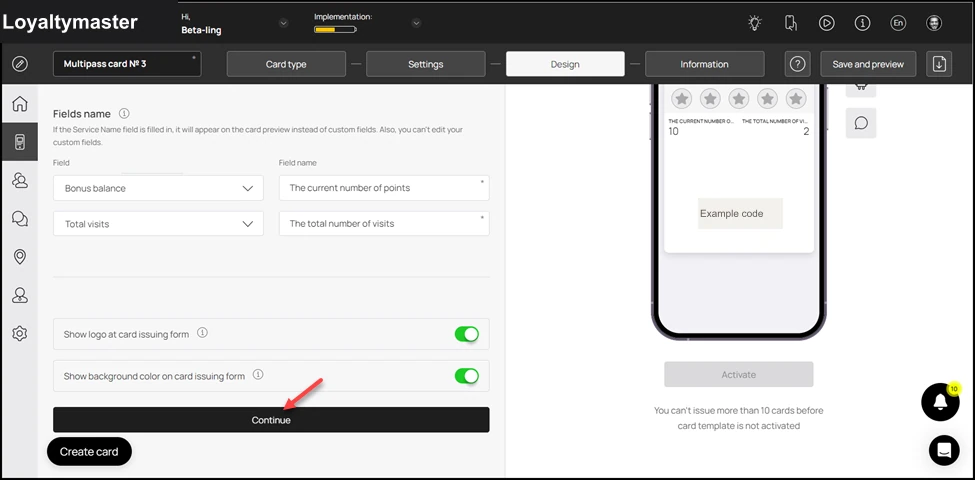Viewport: 975px width, 480px height.
Task: Open the customers icon in sidebar
Action: click(20, 180)
